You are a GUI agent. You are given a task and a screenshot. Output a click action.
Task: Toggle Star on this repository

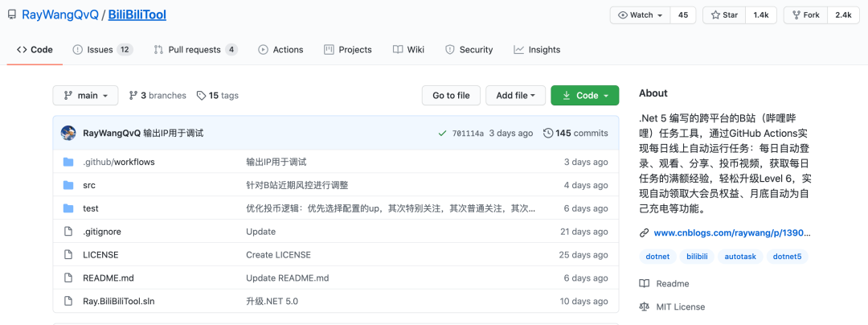coord(723,15)
